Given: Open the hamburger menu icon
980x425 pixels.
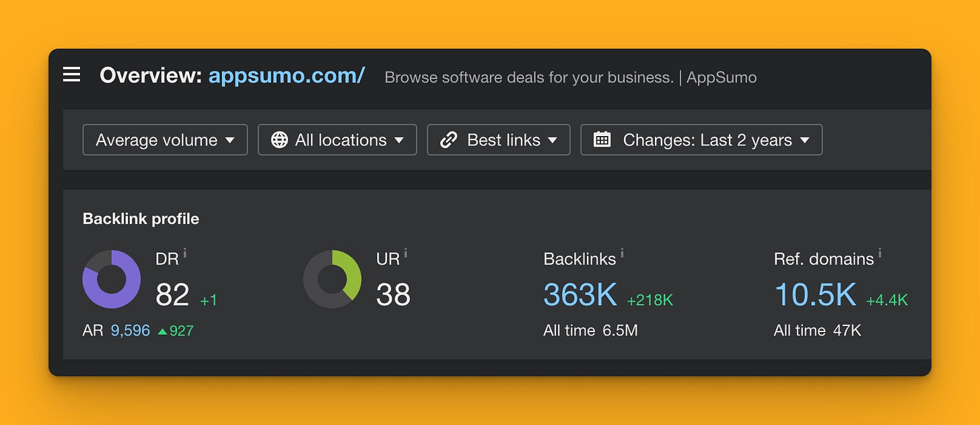Looking at the screenshot, I should pyautogui.click(x=71, y=75).
